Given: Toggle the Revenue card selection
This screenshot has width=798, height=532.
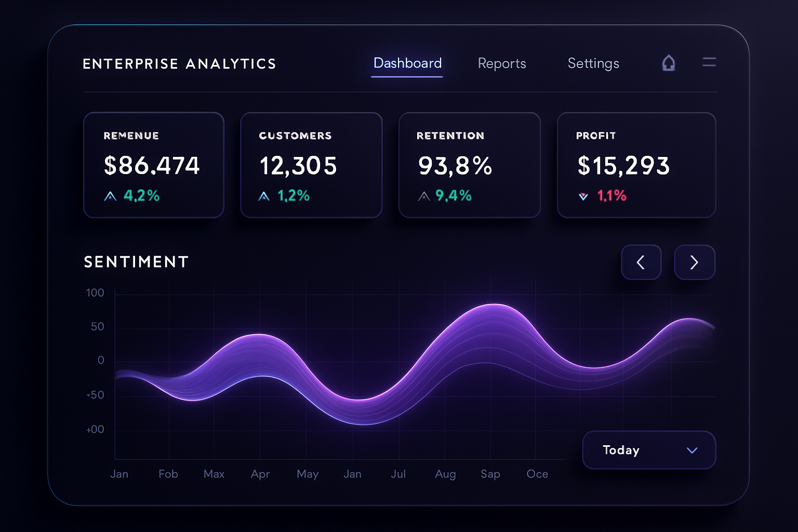Looking at the screenshot, I should coord(154,165).
